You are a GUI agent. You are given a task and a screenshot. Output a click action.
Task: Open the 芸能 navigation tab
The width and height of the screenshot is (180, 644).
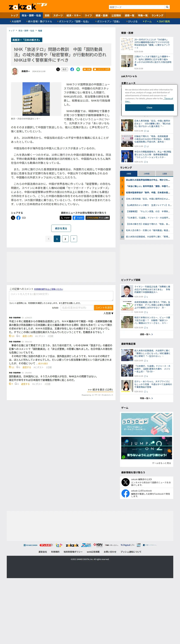[x=47, y=15]
